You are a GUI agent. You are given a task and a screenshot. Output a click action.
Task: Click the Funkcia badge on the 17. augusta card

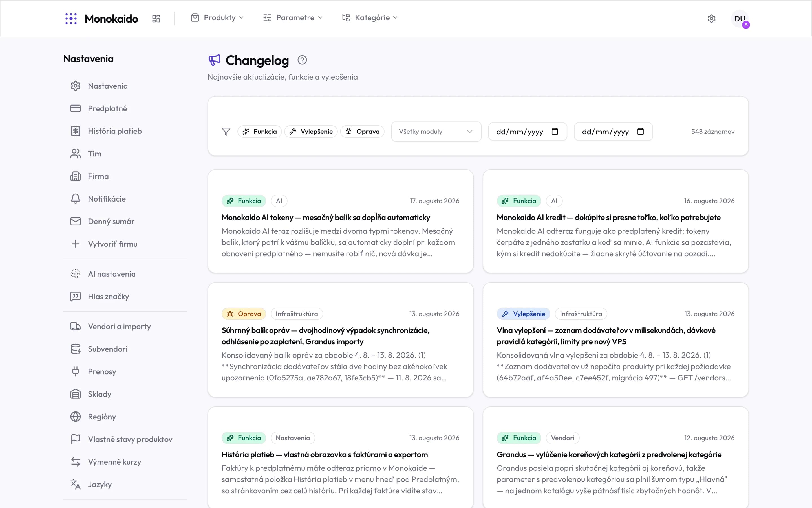pyautogui.click(x=244, y=201)
